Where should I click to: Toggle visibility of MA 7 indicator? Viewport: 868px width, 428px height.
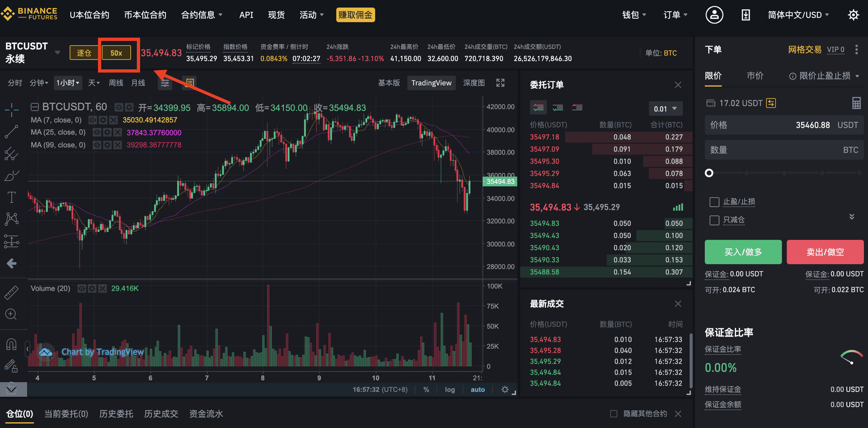coord(93,120)
